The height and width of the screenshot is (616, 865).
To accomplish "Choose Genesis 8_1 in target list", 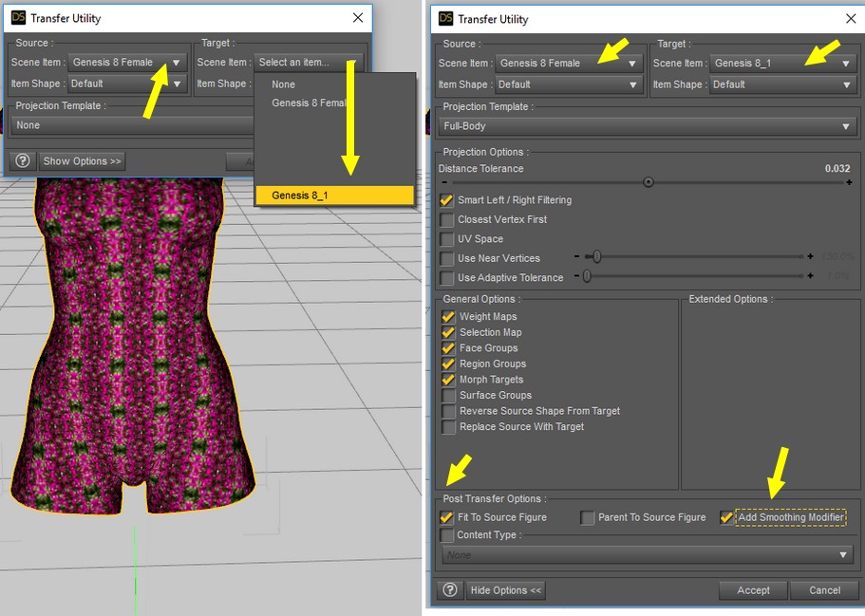I will pos(334,196).
